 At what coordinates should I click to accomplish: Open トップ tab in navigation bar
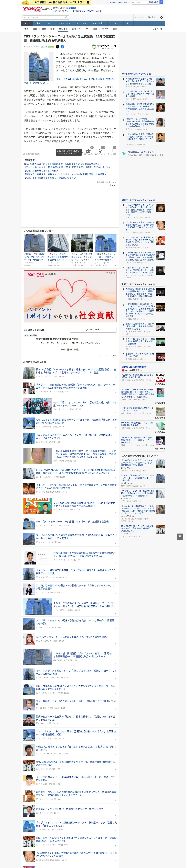27,24
